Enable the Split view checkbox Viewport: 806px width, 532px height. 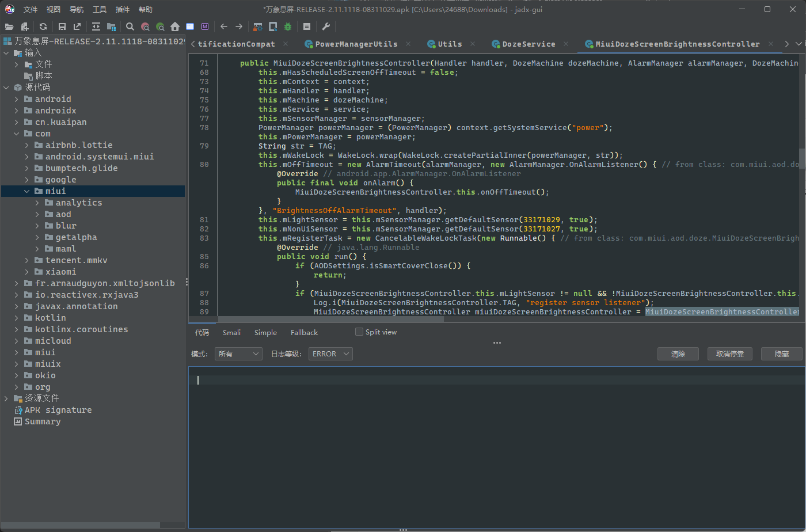click(x=359, y=332)
